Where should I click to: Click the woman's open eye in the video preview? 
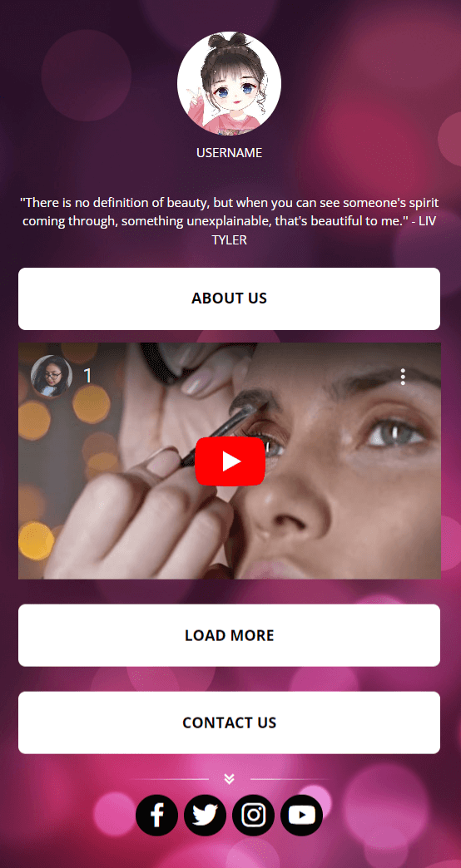[396, 435]
